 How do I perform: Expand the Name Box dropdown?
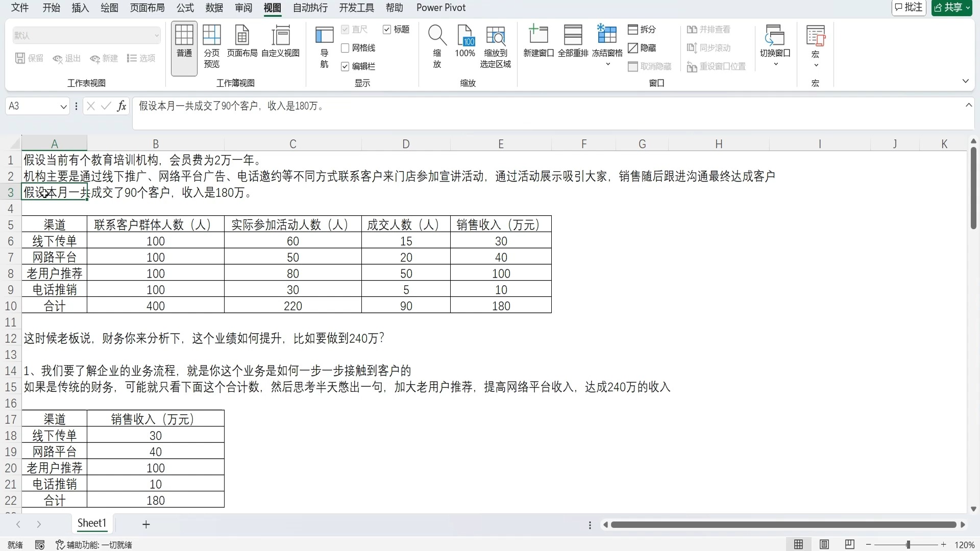point(63,107)
